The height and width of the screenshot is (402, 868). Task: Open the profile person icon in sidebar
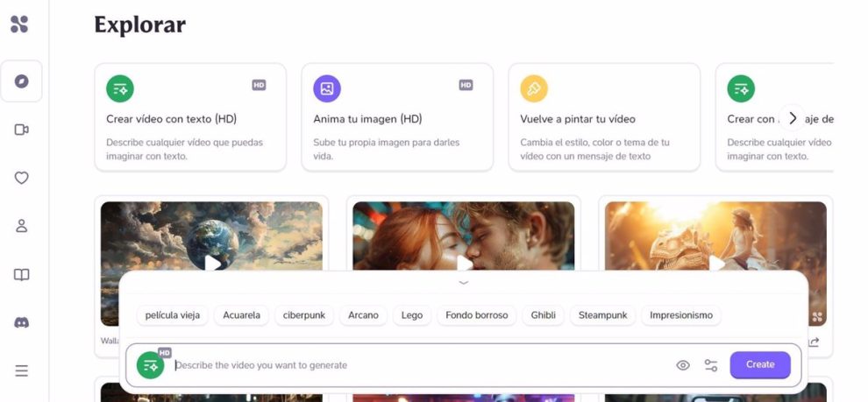(x=22, y=226)
